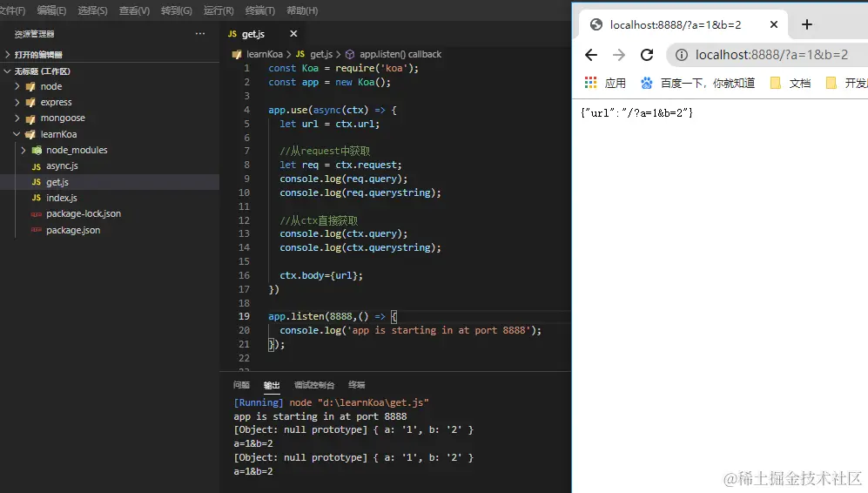Click the express folder icon

click(x=30, y=102)
